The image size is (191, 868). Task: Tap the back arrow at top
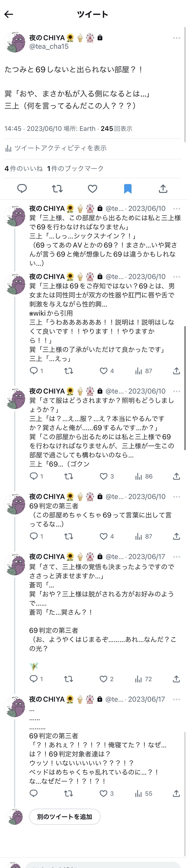[9, 14]
